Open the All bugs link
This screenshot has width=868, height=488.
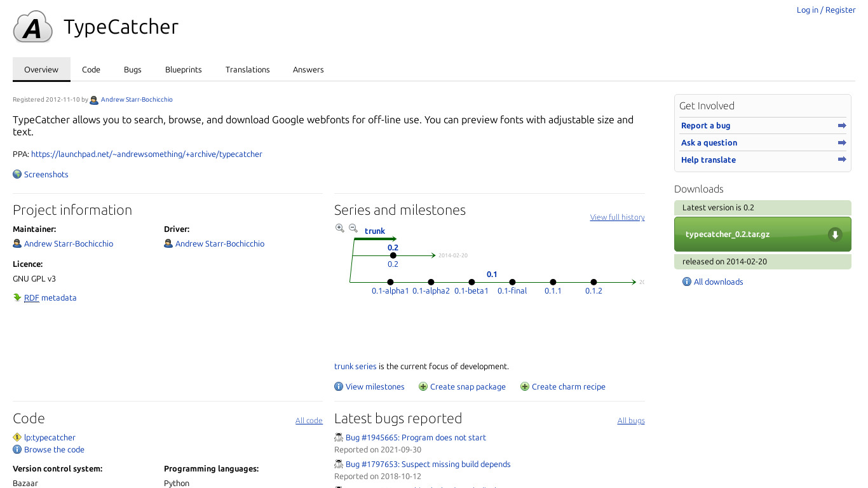point(631,421)
